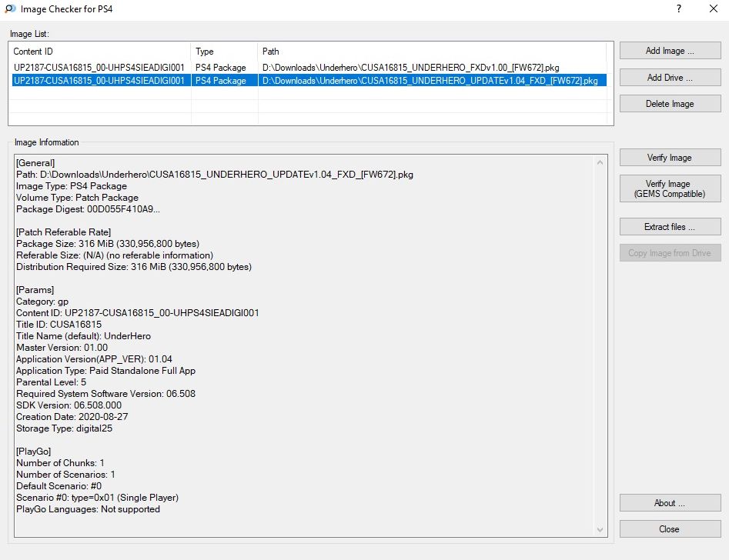Select the UNDERHERO_UPDATEv1.04 package row
729x560 pixels.
point(308,80)
